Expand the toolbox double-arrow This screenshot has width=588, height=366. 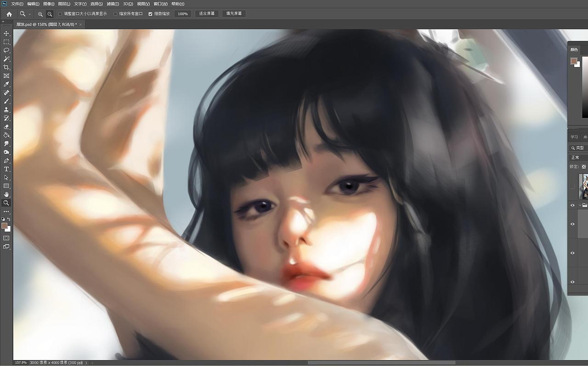coord(3,22)
